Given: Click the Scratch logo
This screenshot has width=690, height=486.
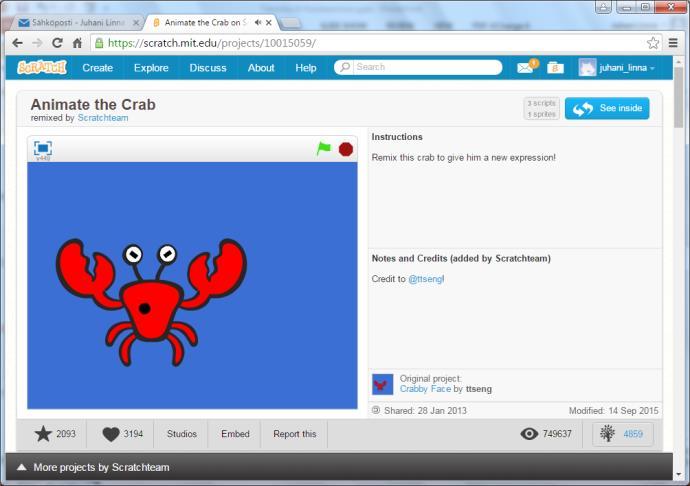Looking at the screenshot, I should pyautogui.click(x=42, y=67).
